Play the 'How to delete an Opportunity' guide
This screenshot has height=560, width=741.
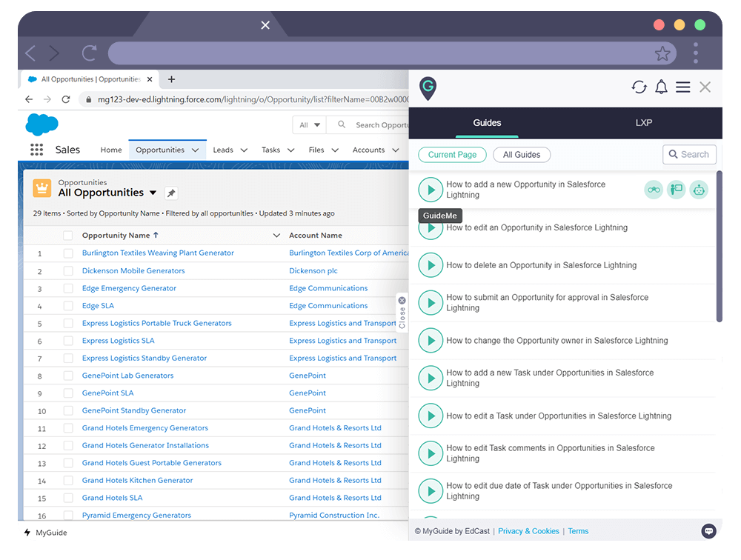point(431,264)
